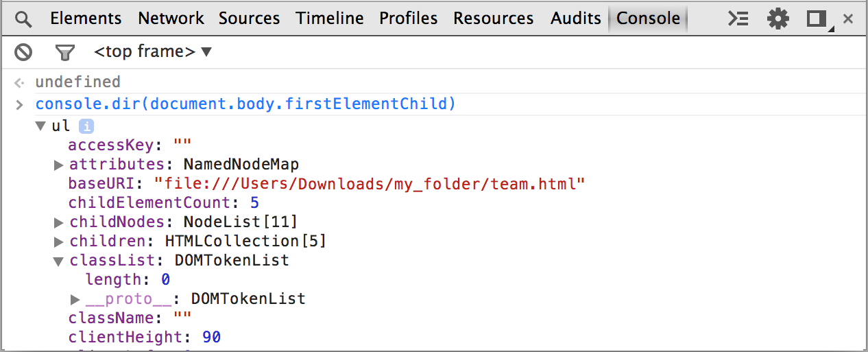Toggle the console filter funnel icon

coord(64,51)
